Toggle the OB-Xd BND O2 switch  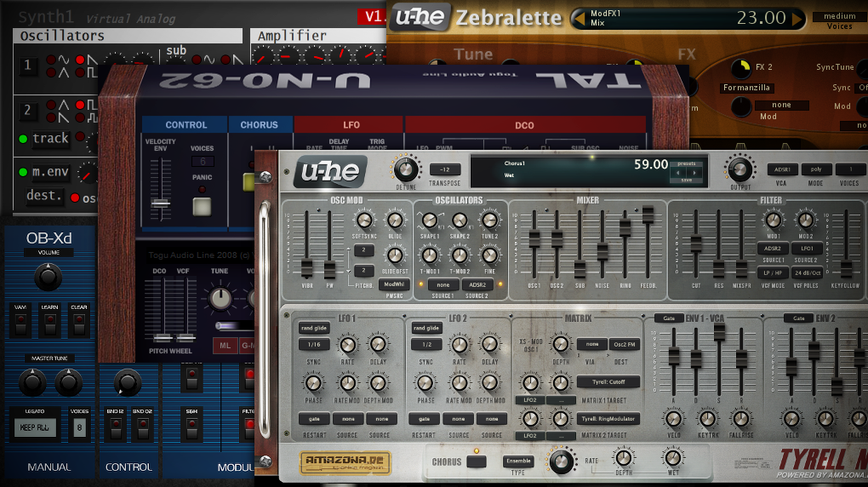pos(143,428)
